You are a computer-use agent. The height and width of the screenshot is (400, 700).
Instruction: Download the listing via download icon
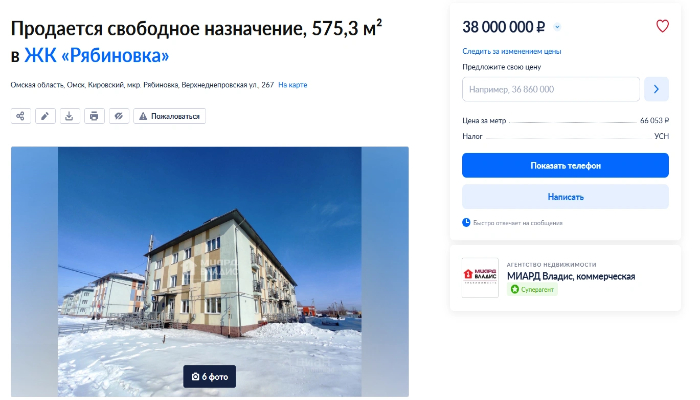click(x=70, y=116)
